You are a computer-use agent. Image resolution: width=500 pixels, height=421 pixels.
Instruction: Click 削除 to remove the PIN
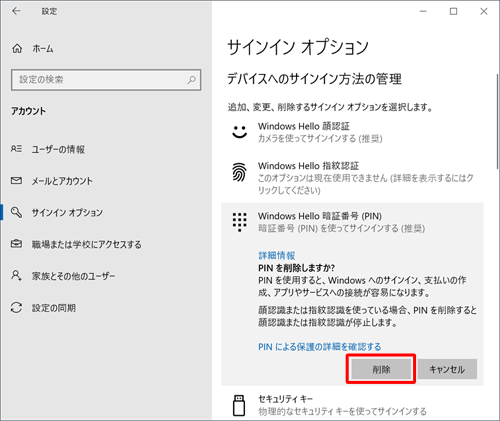coord(381,369)
